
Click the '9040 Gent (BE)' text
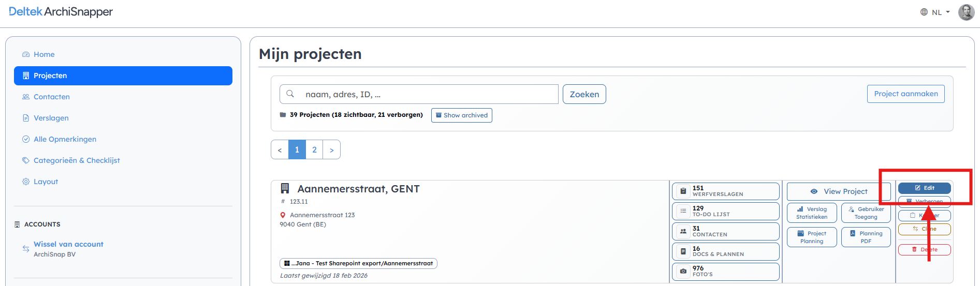click(303, 224)
